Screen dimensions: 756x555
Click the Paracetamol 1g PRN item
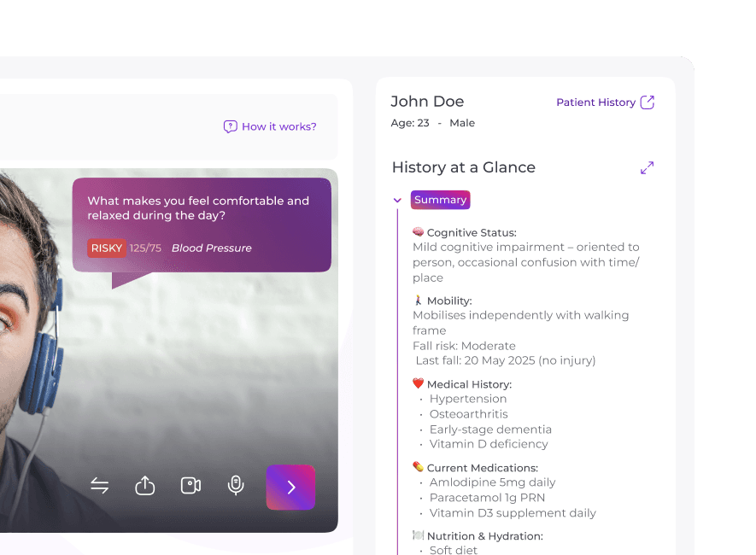pyautogui.click(x=487, y=498)
